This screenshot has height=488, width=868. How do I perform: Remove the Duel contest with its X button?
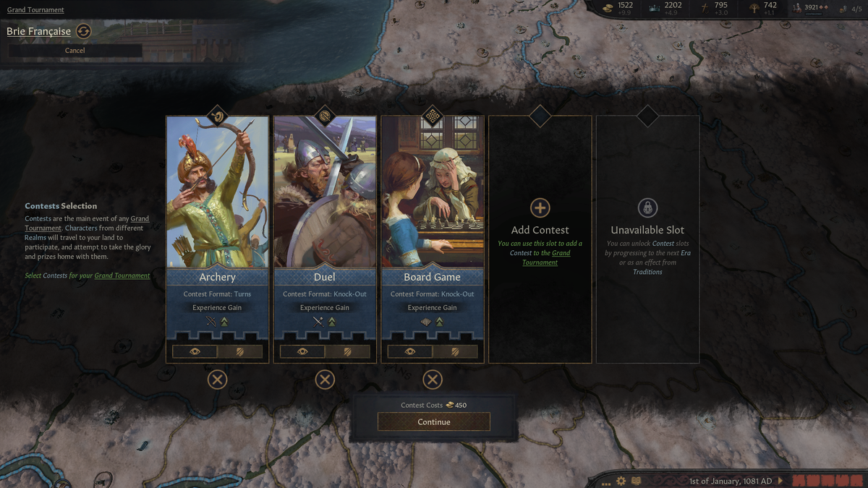[325, 380]
